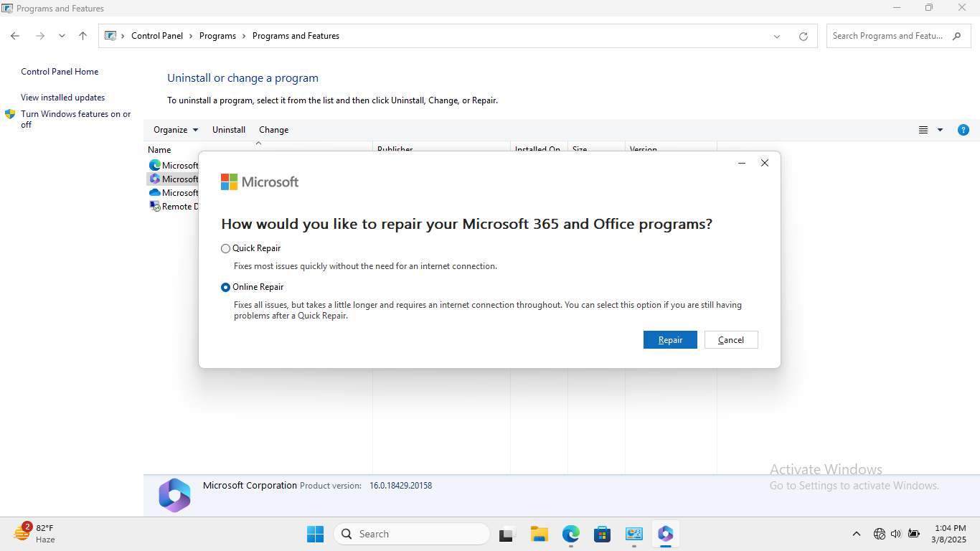Select the Remote Desktop program entry icon
The image size is (980, 551).
click(154, 207)
